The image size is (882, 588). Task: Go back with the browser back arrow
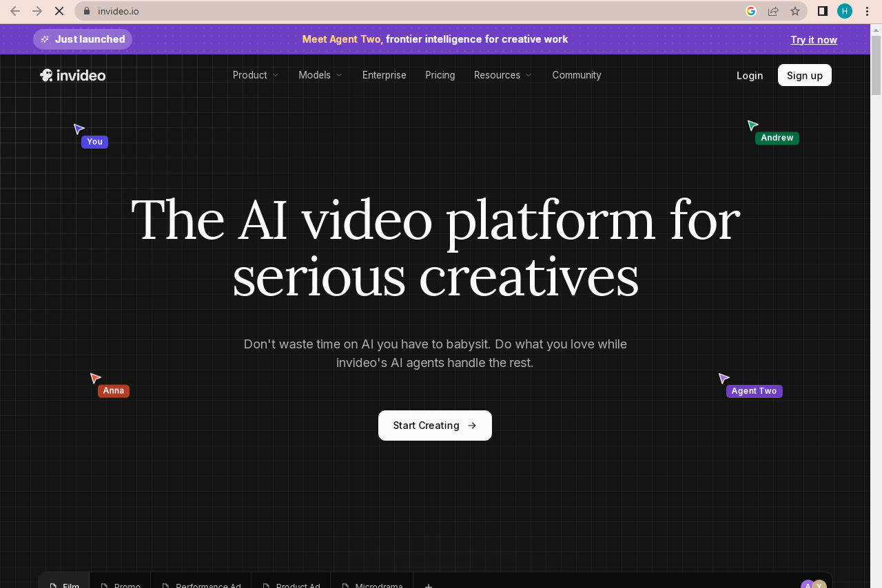tap(15, 11)
